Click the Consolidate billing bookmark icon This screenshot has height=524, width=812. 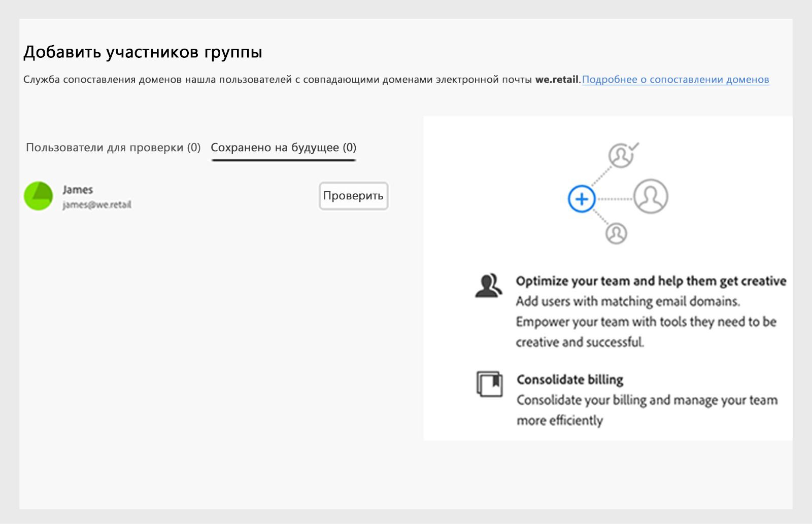[x=489, y=384]
